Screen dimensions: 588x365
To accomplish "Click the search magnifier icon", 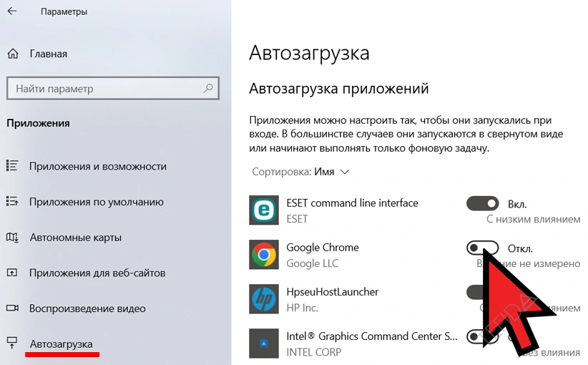I will click(208, 88).
